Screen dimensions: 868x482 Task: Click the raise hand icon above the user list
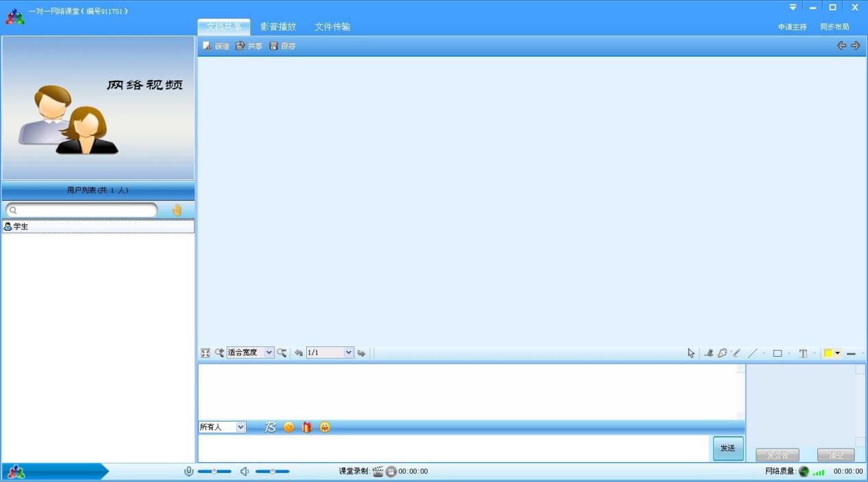coord(177,210)
